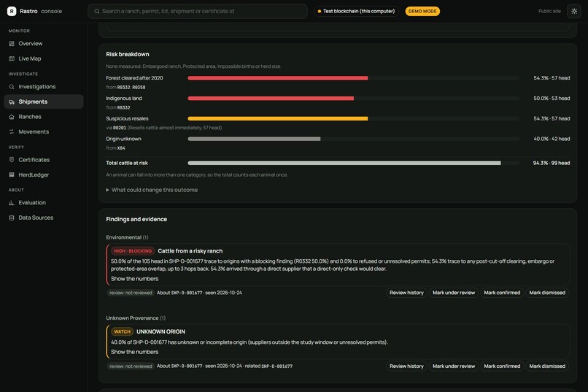Click the '50.0% · 53 head' value
588x392 pixels.
[552, 99]
